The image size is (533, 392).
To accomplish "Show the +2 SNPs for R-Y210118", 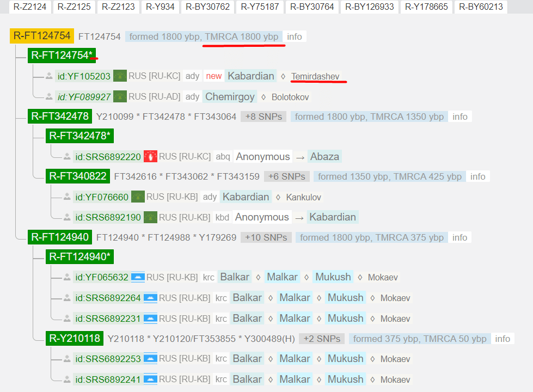I will [x=322, y=339].
